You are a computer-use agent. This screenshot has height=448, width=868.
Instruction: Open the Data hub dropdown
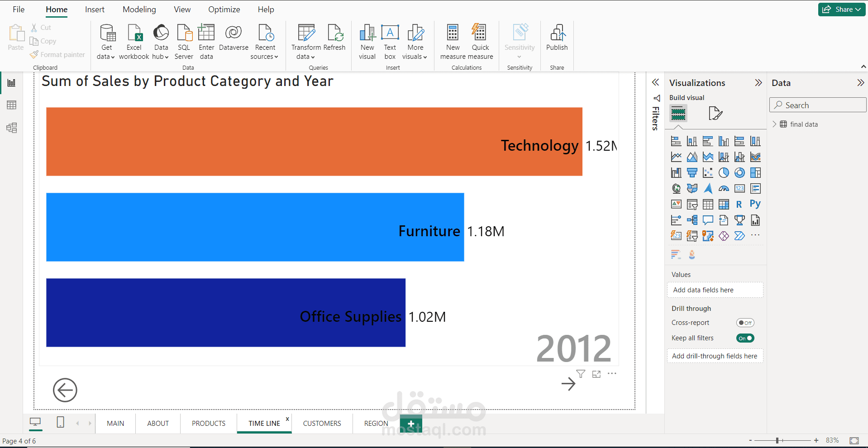point(161,42)
